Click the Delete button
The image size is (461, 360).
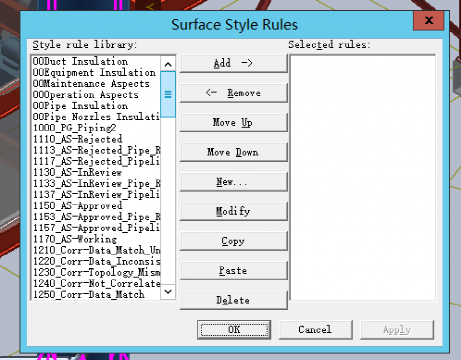pos(233,300)
